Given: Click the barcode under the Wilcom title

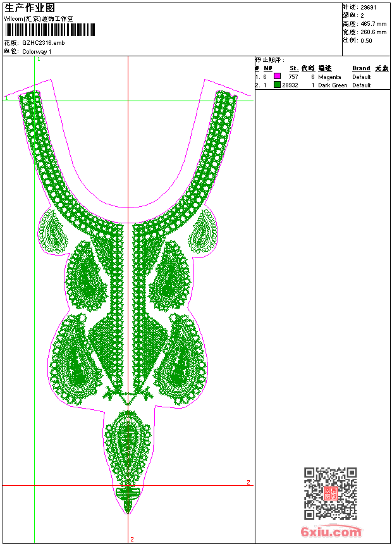Looking at the screenshot, I should (x=50, y=30).
